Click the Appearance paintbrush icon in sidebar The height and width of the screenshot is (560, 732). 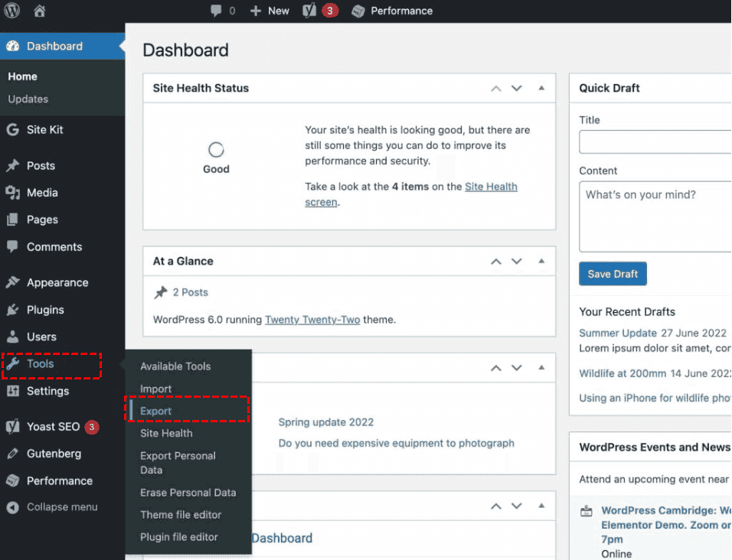(x=12, y=282)
